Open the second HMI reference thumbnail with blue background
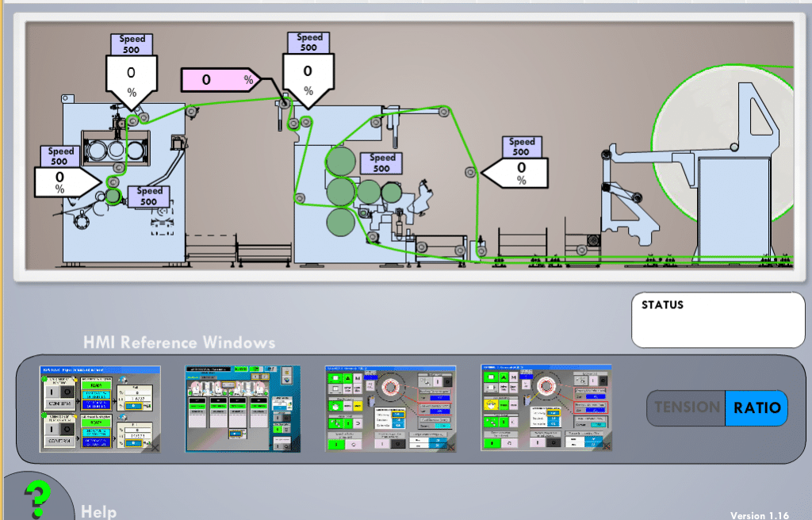Screen dimensions: 812x520 [x=243, y=409]
